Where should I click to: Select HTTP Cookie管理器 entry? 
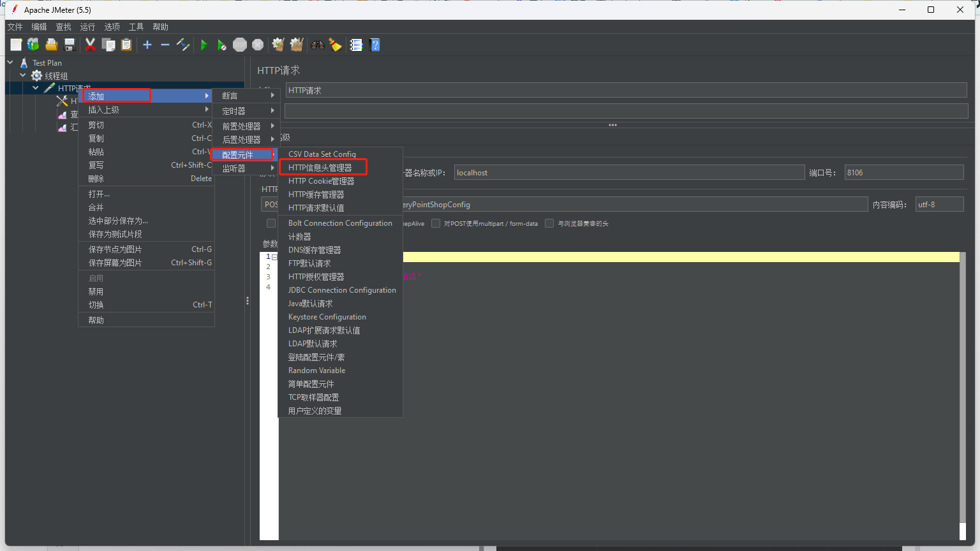(x=340, y=181)
